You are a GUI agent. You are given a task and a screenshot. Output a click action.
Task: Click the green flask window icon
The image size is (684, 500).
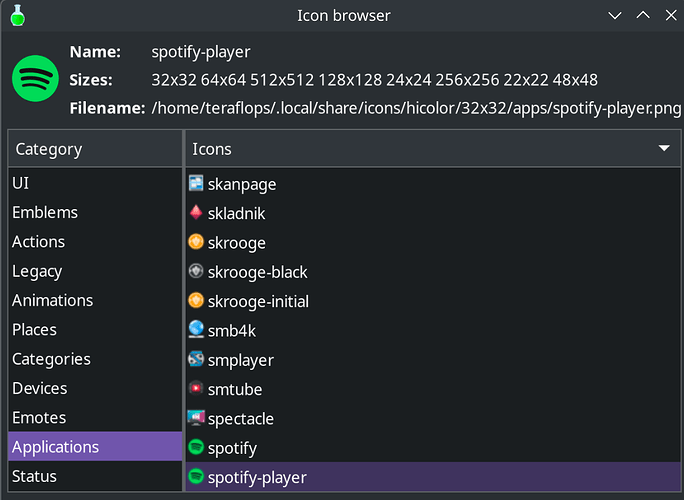[x=17, y=15]
